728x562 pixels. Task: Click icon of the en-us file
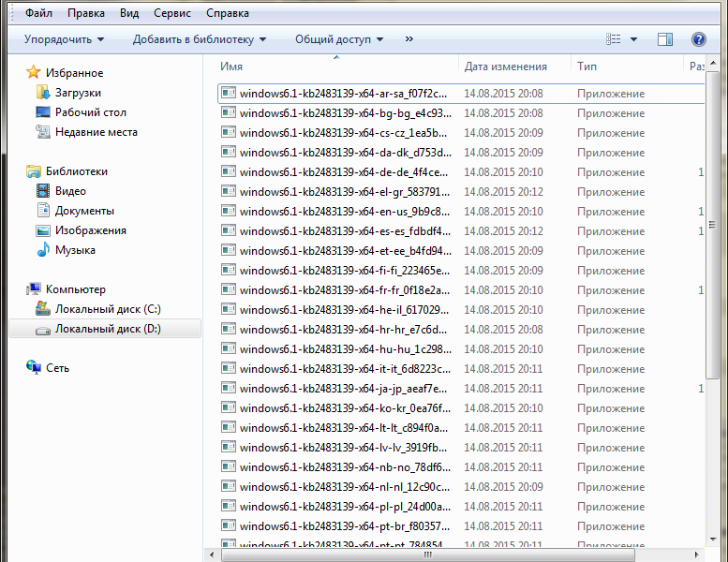(229, 211)
